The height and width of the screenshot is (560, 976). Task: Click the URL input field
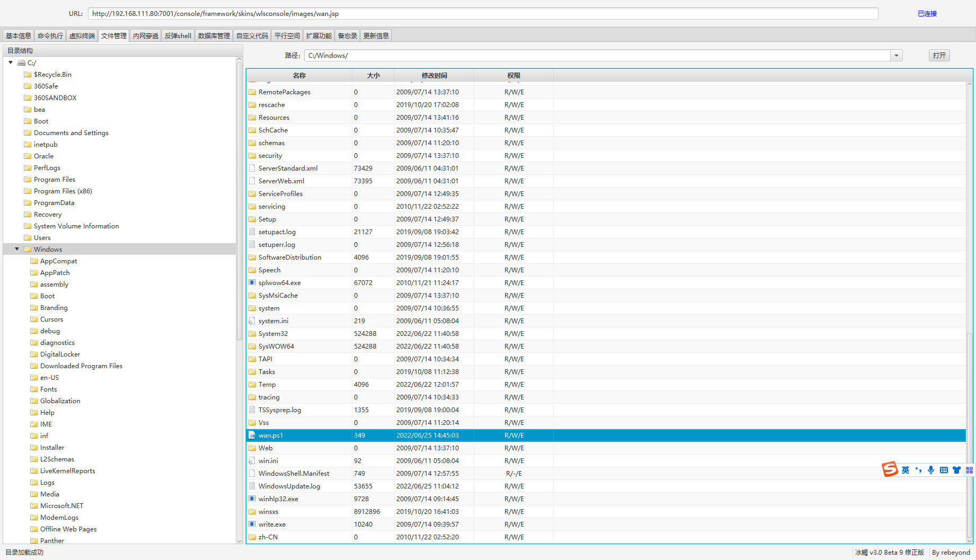483,13
